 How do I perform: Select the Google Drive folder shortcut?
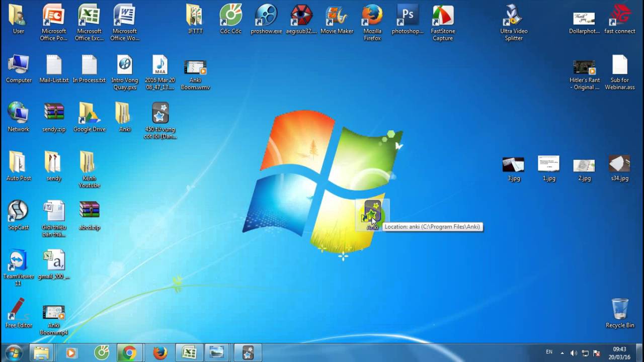[89, 118]
